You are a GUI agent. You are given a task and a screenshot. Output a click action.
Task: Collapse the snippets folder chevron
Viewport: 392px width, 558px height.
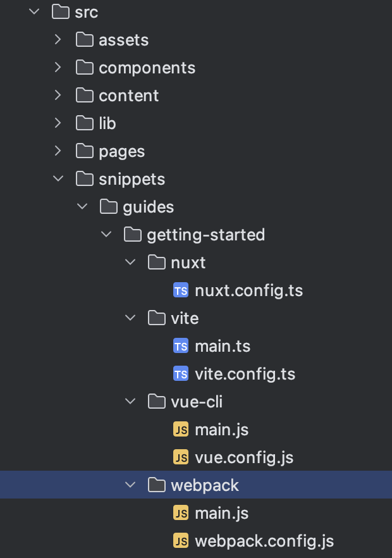(x=58, y=179)
